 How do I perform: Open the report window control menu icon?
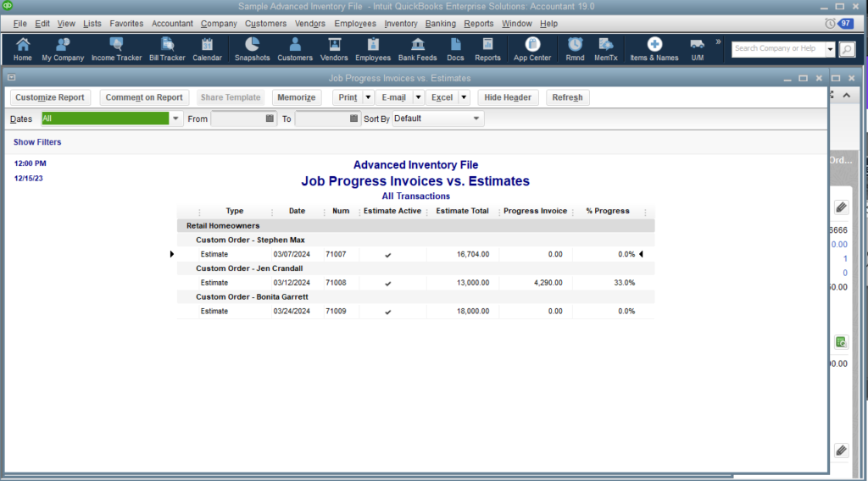(x=12, y=78)
